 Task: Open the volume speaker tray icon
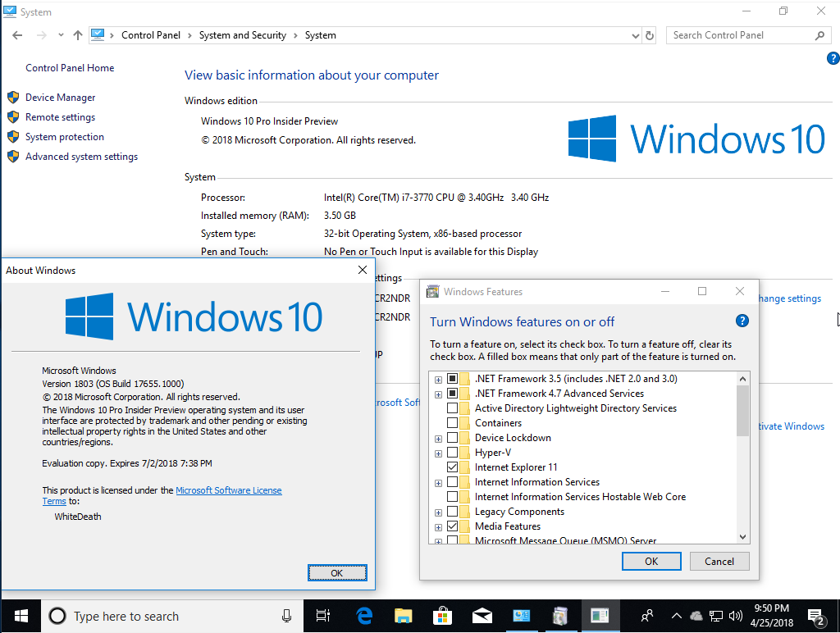[736, 616]
